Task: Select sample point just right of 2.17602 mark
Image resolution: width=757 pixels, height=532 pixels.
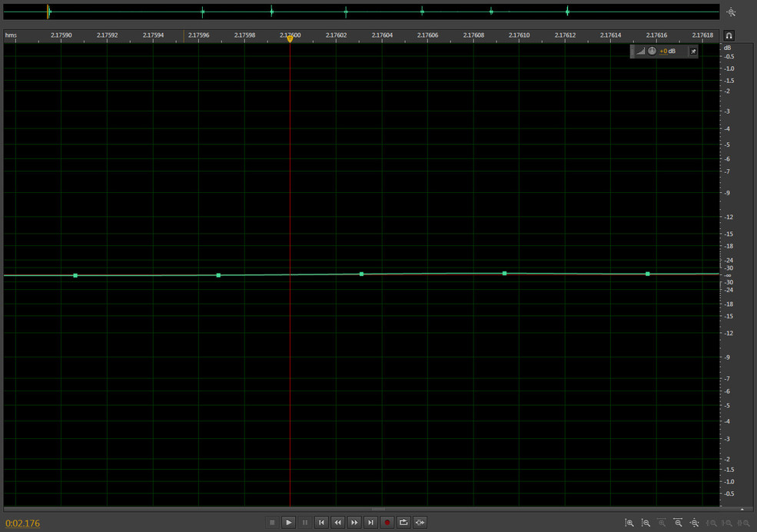Action: pos(362,274)
